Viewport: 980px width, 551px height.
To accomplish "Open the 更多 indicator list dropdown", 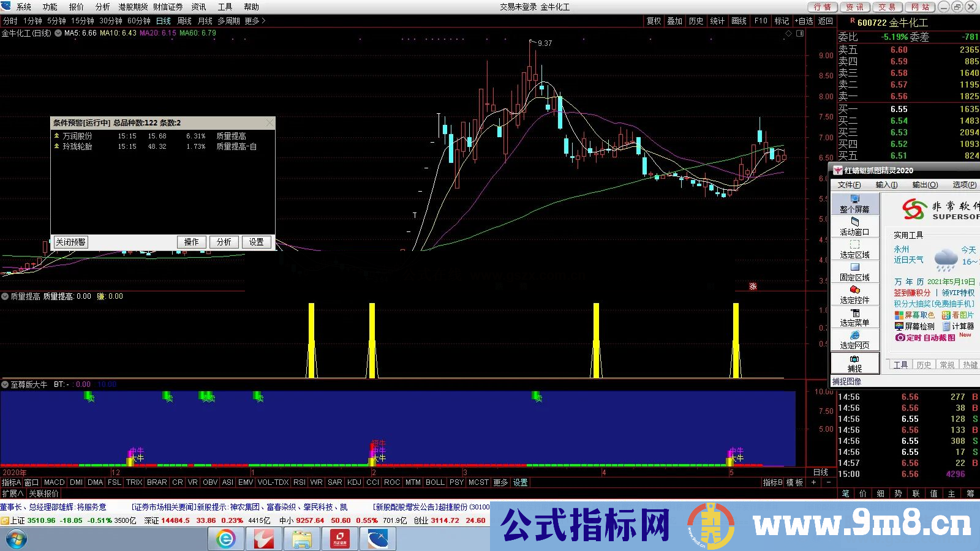I will tap(500, 482).
